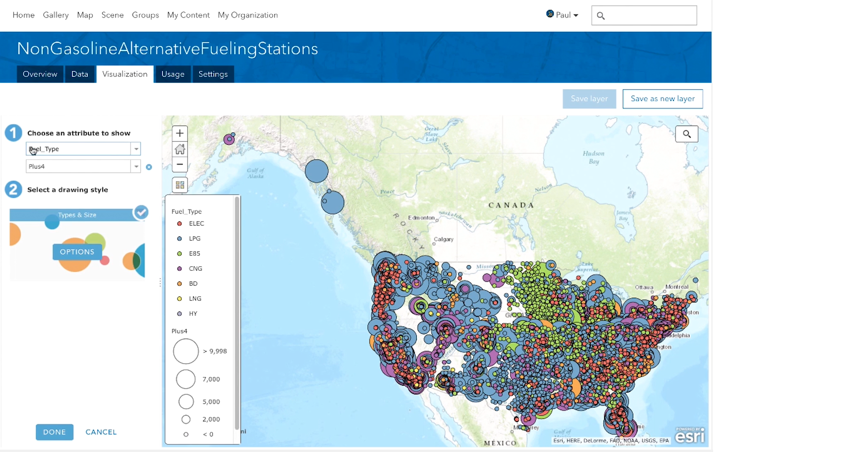Toggle the Types & Size style checkmark
Image resolution: width=868 pixels, height=452 pixels.
pos(141,212)
